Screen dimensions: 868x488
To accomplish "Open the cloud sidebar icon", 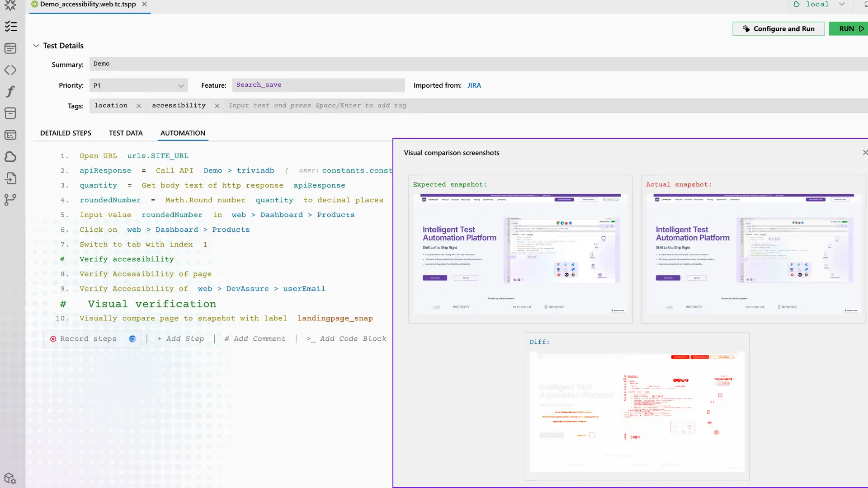I will coord(10,157).
